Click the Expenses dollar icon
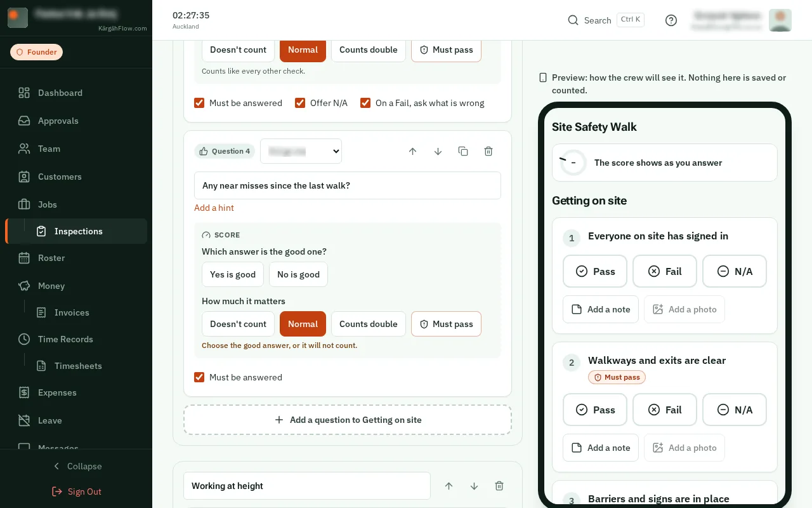 pyautogui.click(x=24, y=392)
